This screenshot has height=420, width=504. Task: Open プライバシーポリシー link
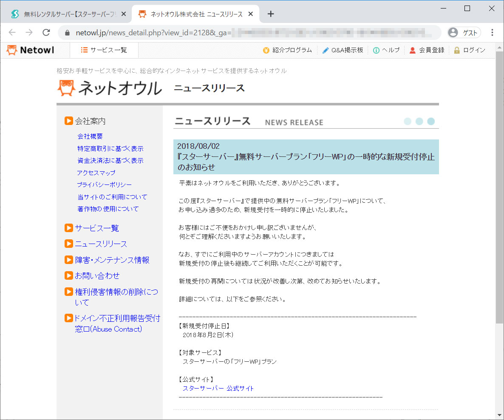(x=105, y=184)
